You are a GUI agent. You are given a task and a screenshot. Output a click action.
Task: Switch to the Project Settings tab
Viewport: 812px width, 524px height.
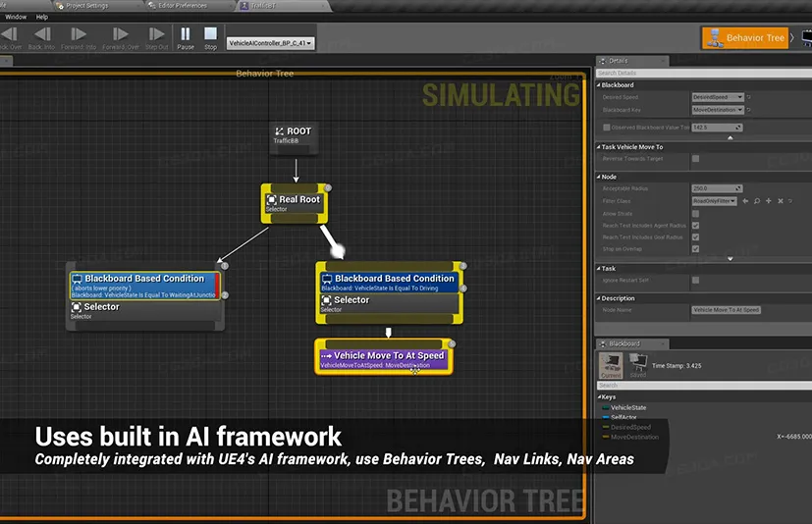[87, 6]
